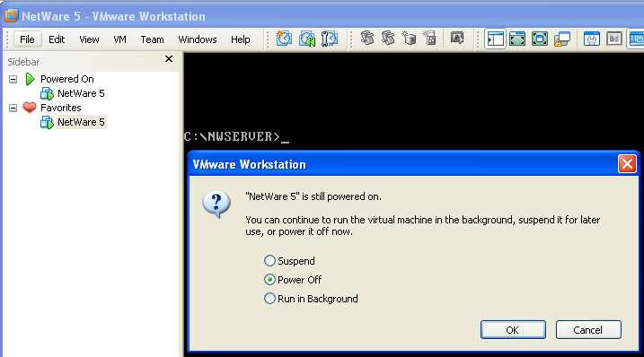The image size is (644, 357).
Task: Open the Windows menu
Action: pos(198,39)
